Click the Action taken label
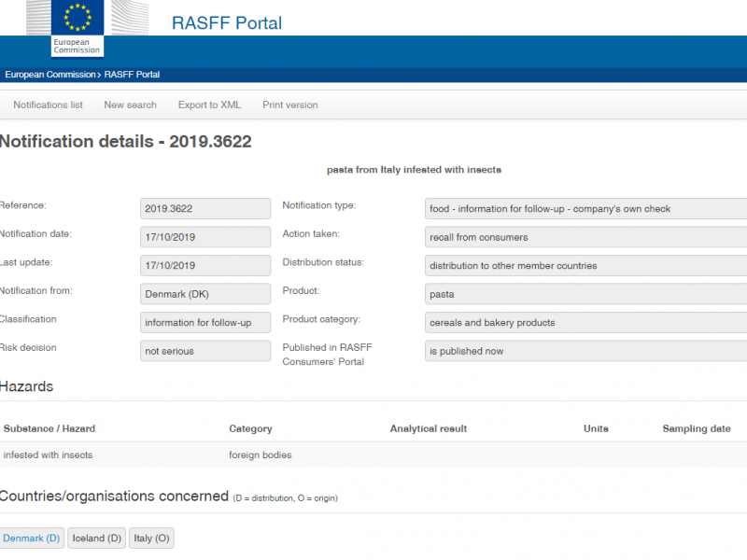This screenshot has height=560, width=747. [311, 234]
